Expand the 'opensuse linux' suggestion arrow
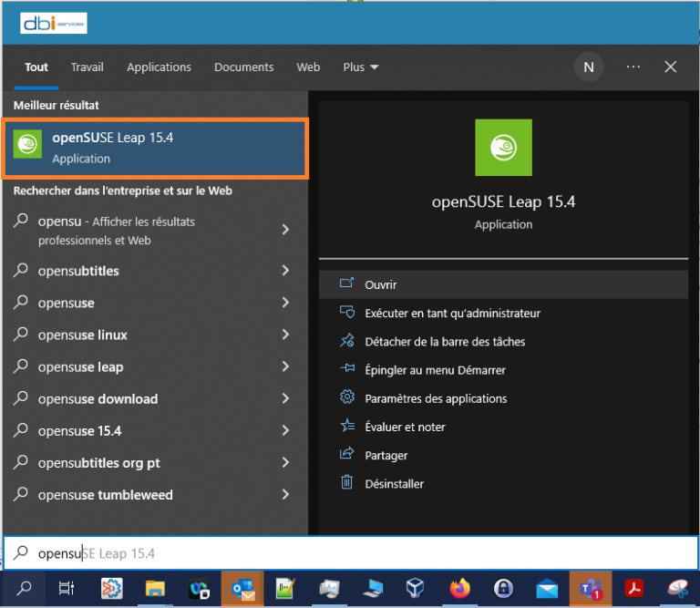 click(x=285, y=335)
